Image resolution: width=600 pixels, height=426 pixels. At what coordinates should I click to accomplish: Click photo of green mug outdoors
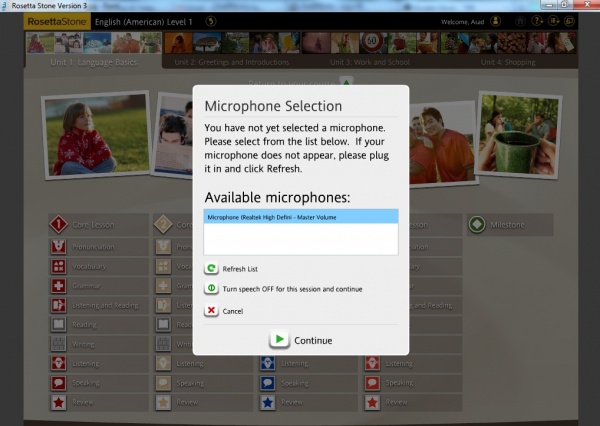(x=518, y=135)
